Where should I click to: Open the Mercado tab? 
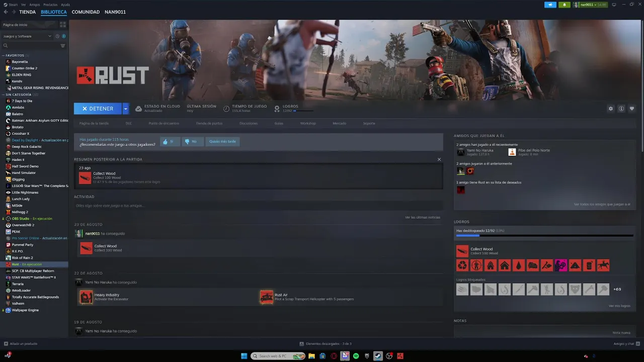[339, 123]
